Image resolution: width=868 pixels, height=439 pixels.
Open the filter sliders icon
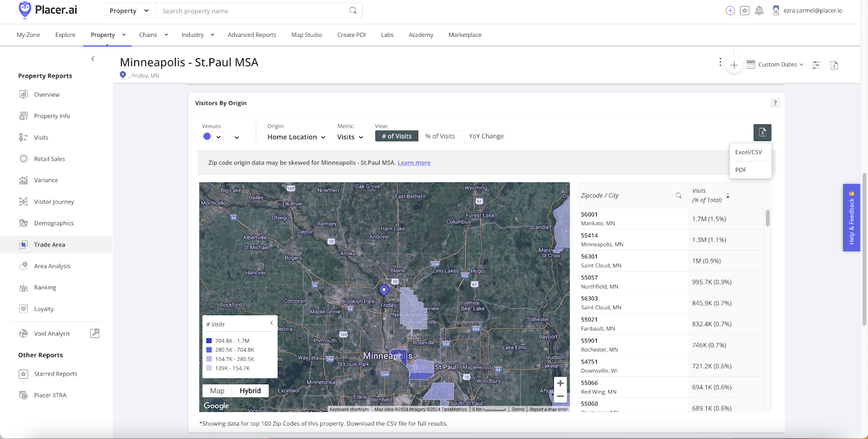(x=816, y=65)
